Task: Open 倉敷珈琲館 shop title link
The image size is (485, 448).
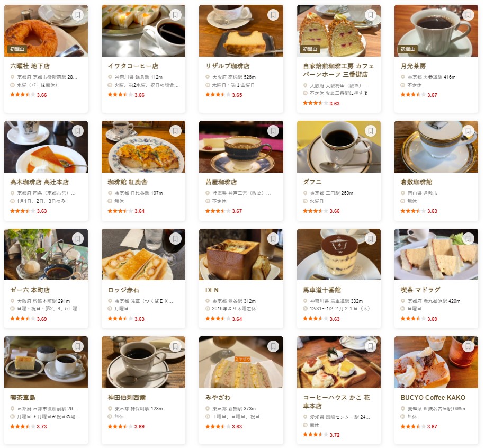Action: pyautogui.click(x=416, y=182)
